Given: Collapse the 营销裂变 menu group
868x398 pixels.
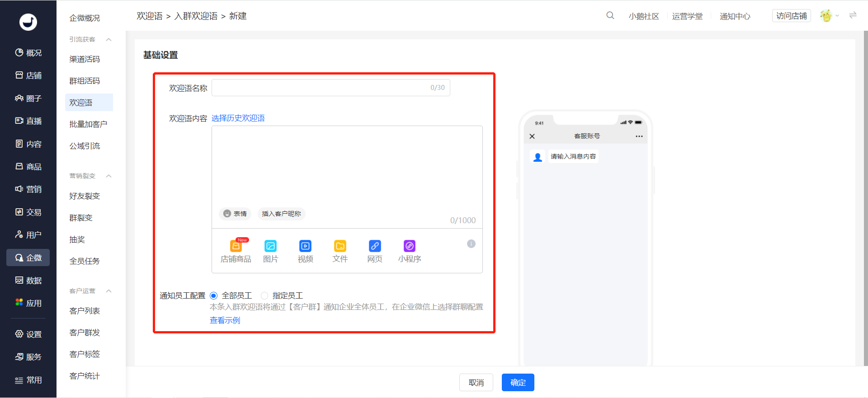Looking at the screenshot, I should (x=109, y=176).
